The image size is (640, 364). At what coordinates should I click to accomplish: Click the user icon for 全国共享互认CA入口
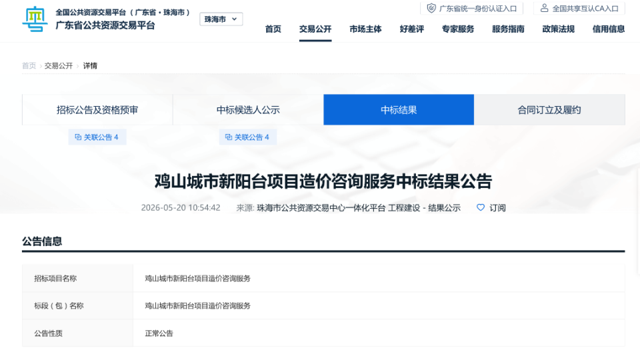(544, 8)
